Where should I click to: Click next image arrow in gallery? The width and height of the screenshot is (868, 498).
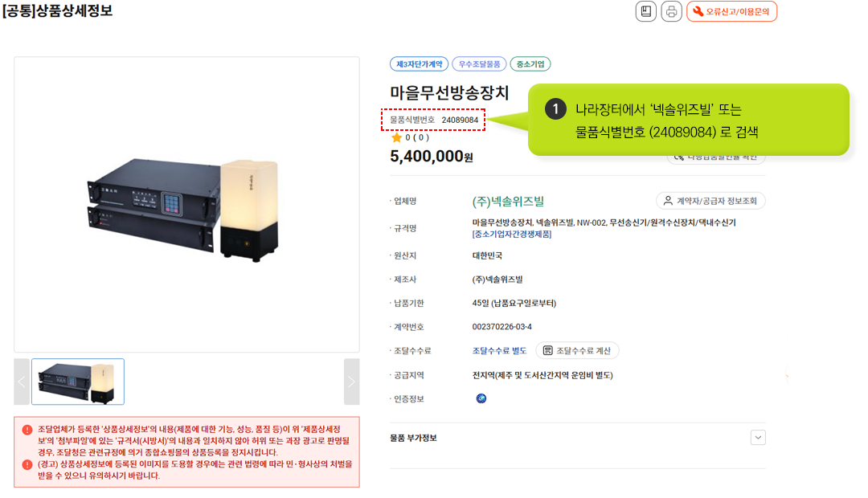351,382
